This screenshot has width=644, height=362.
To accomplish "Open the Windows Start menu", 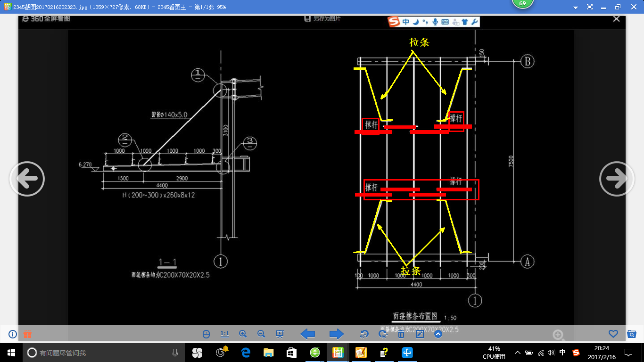I will click(11, 353).
